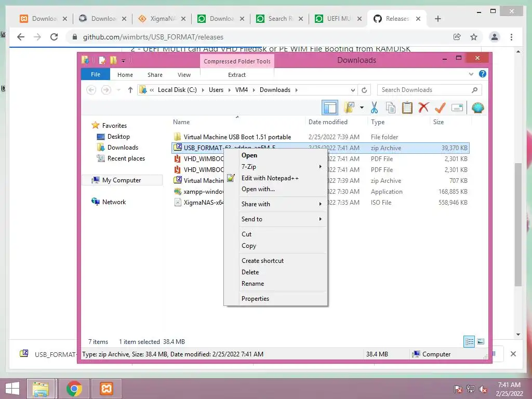Switch to the Home ribbon tab
Screen dimensions: 532x399
click(125, 75)
